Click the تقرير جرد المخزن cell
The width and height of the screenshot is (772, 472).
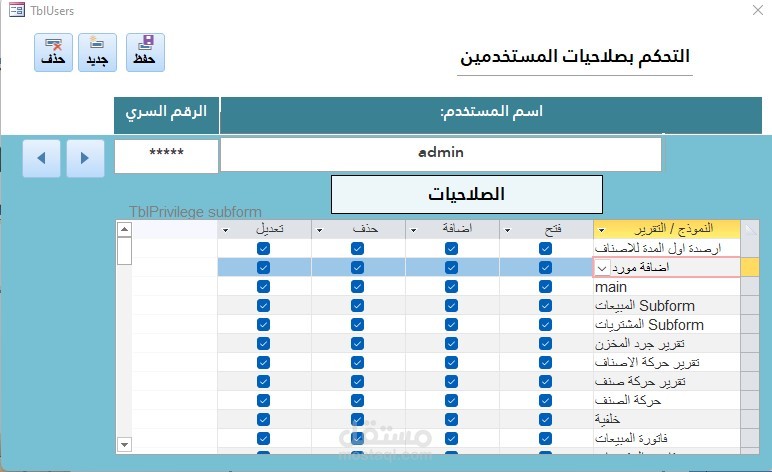[x=667, y=344]
